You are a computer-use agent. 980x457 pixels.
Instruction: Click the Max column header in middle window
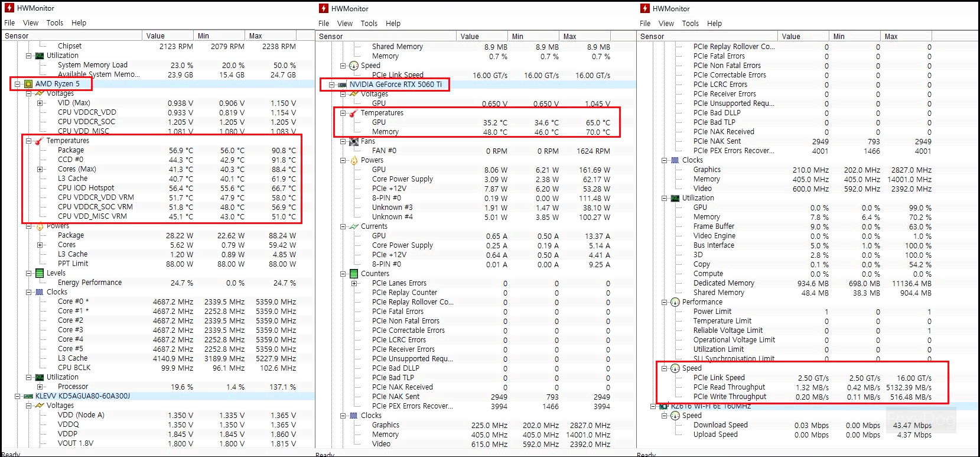click(x=585, y=37)
